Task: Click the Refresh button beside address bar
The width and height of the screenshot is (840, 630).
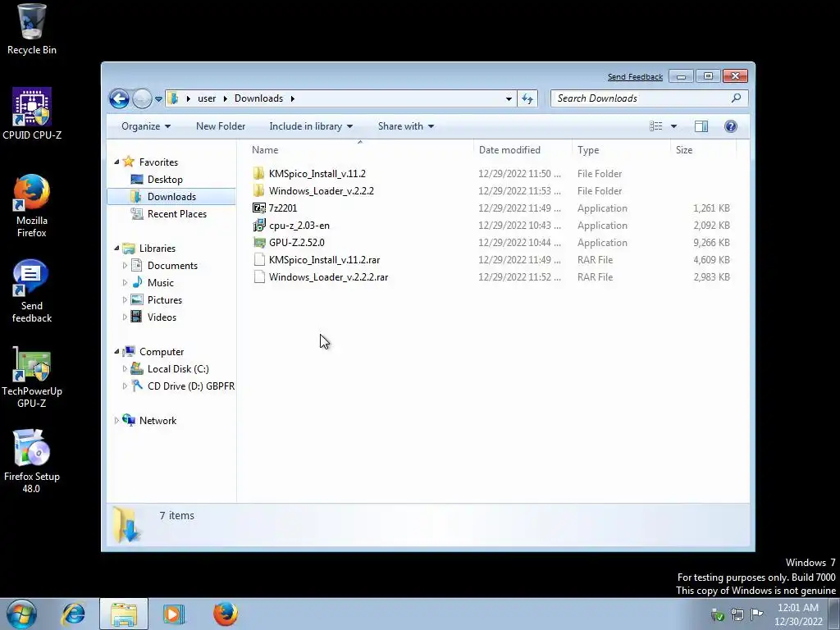Action: pyautogui.click(x=527, y=98)
